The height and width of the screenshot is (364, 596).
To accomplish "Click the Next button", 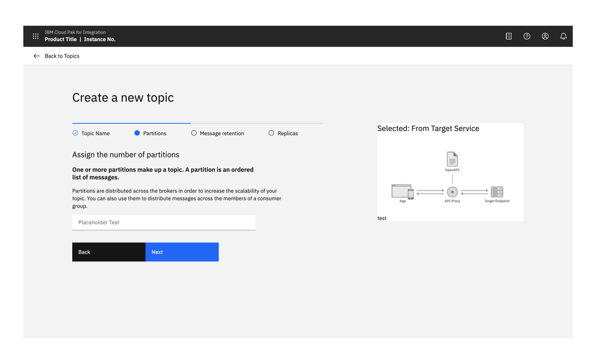I will click(182, 252).
